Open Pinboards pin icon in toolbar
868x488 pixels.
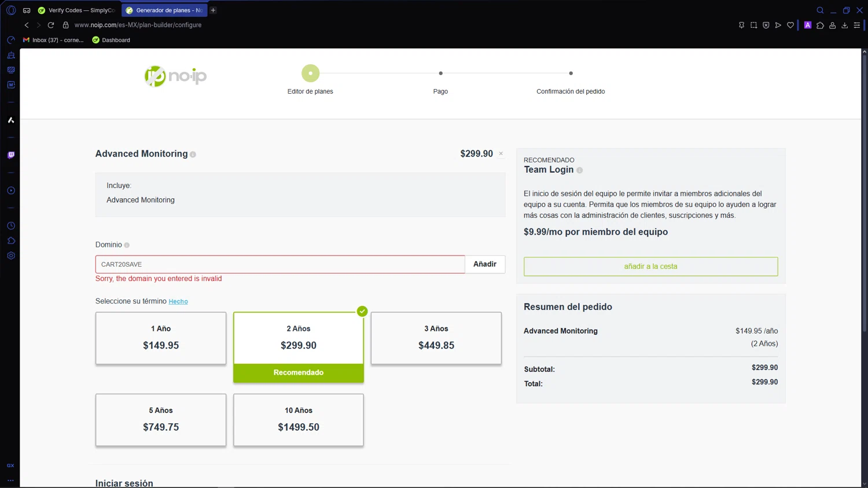(741, 25)
